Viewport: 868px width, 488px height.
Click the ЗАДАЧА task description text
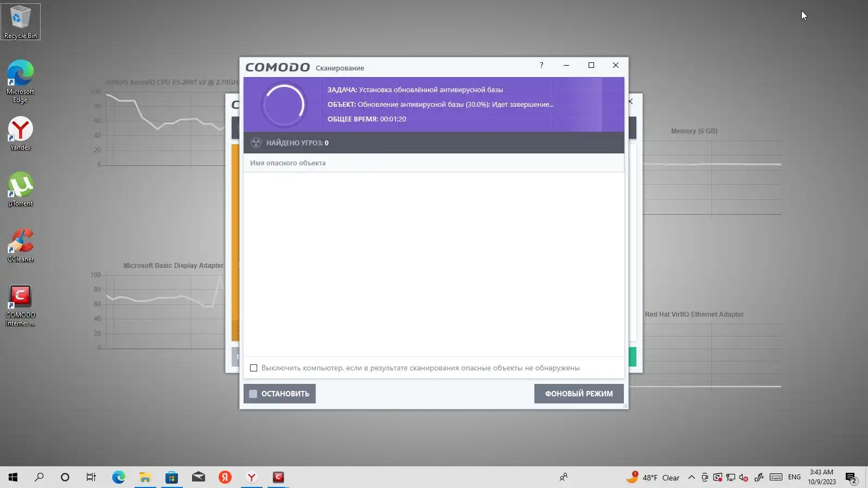tap(415, 89)
